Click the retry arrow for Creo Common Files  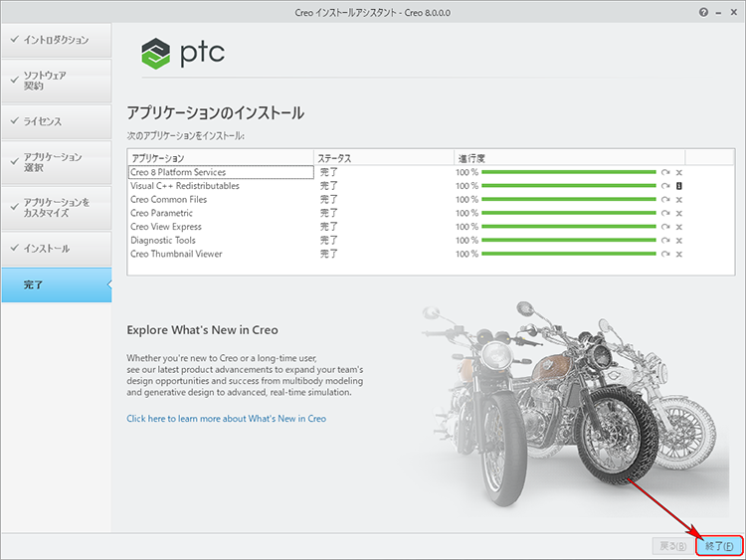[x=665, y=199]
